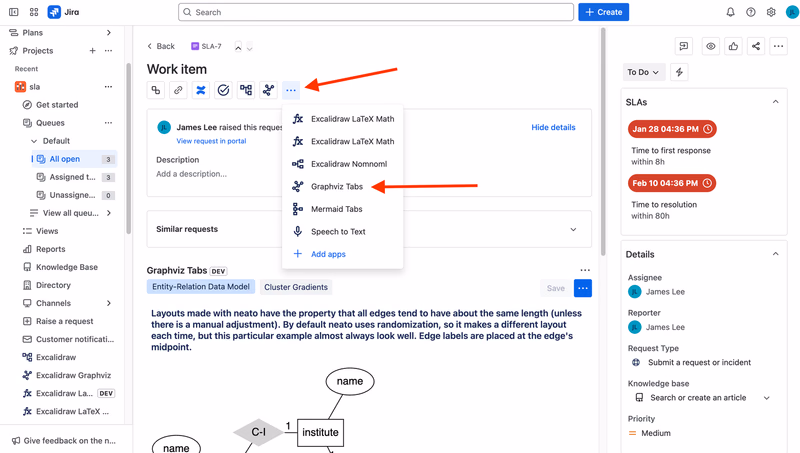Toggle the watch eye icon

coord(711,46)
